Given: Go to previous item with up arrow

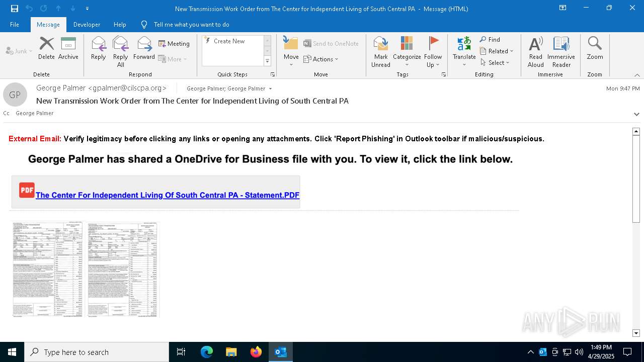Looking at the screenshot, I should coord(58,9).
